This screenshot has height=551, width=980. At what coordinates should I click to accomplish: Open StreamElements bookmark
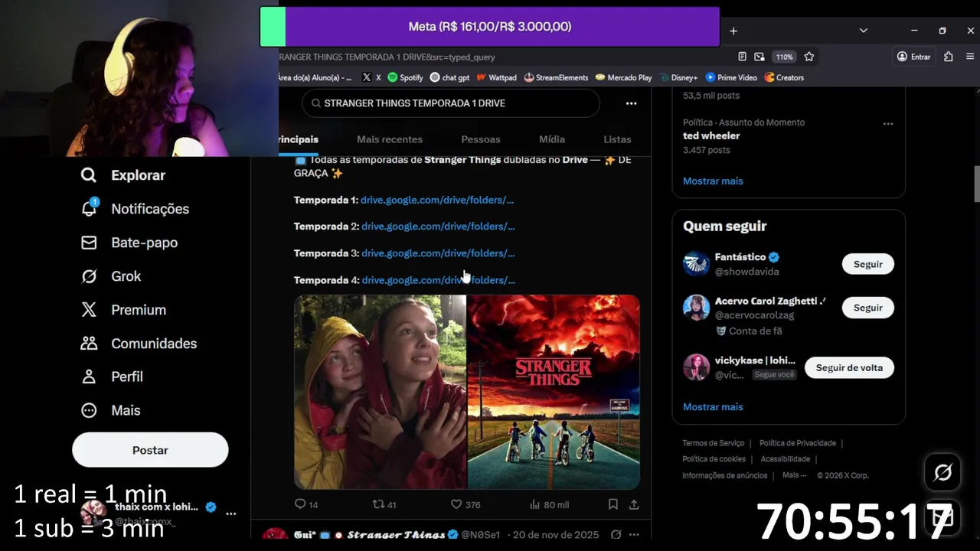coord(556,77)
